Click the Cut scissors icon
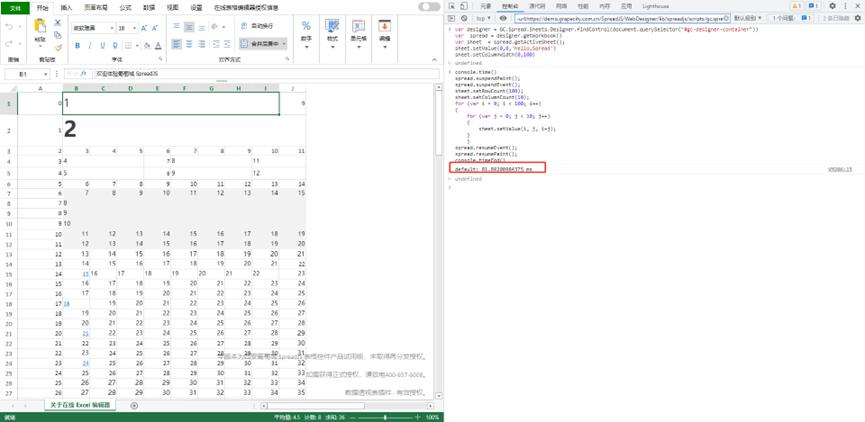The image size is (865, 422). click(x=58, y=22)
